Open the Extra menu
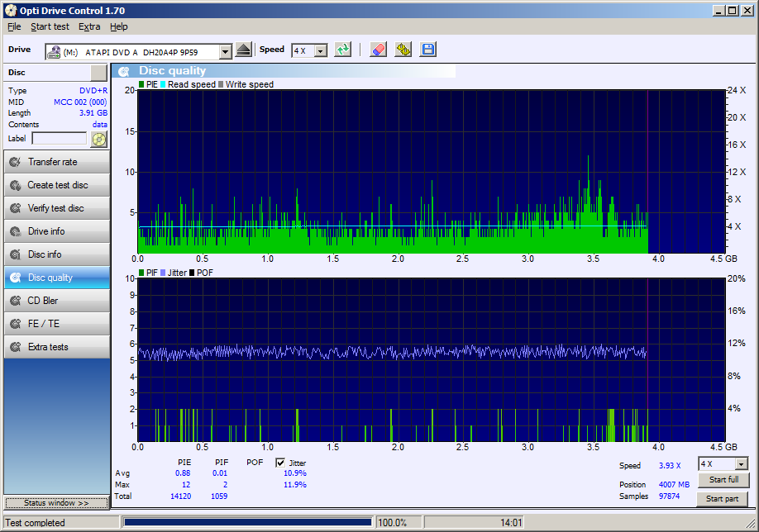 (x=89, y=26)
